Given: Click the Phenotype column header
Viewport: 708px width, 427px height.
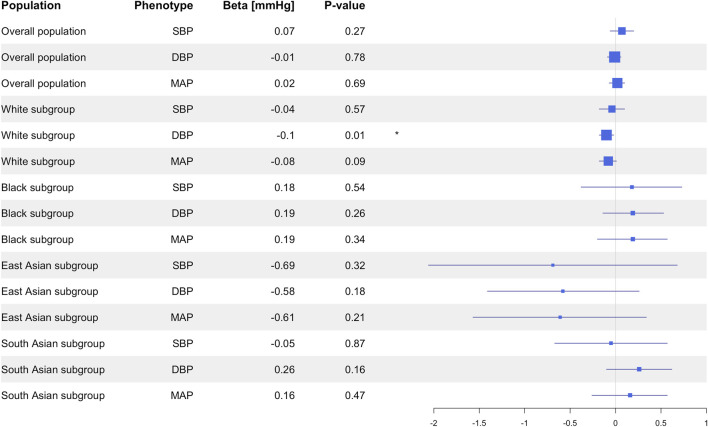Looking at the screenshot, I should pos(163,6).
